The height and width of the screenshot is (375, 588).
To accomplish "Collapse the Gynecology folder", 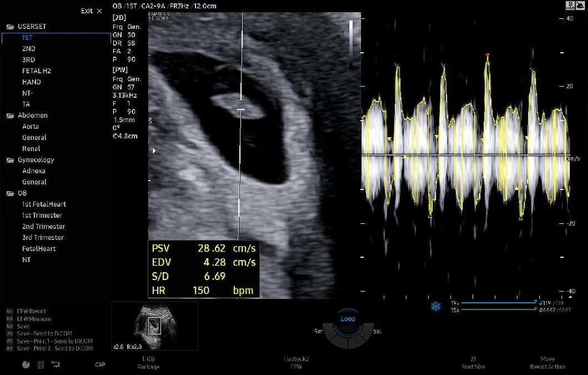I will pos(10,160).
